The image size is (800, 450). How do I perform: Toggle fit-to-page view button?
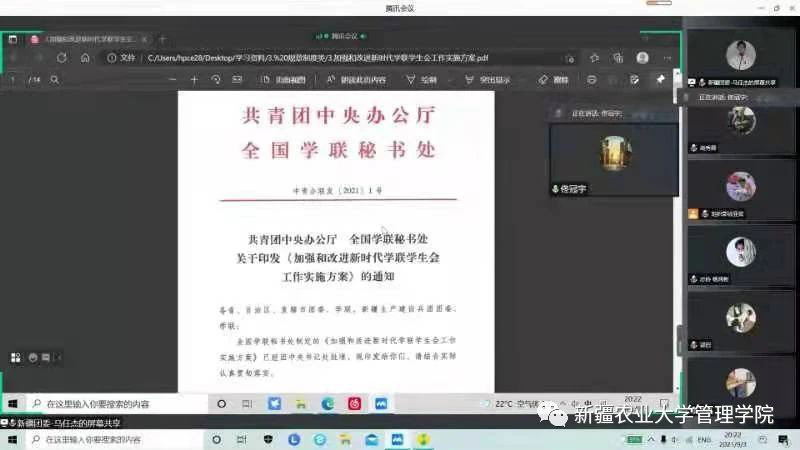(x=240, y=79)
